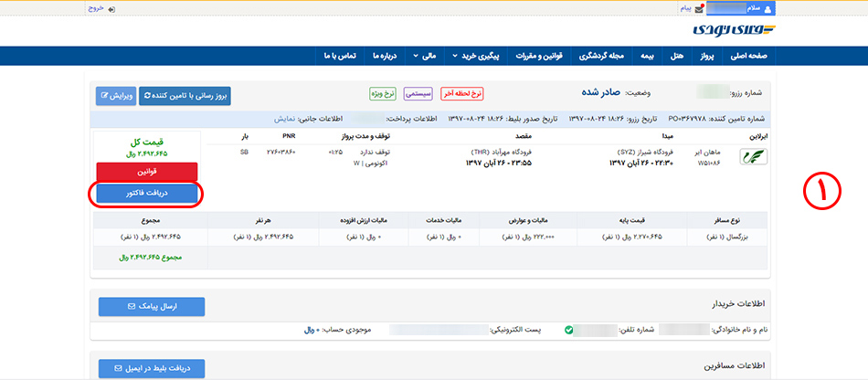
Task: Click the ویرایش edit button
Action: (116, 96)
